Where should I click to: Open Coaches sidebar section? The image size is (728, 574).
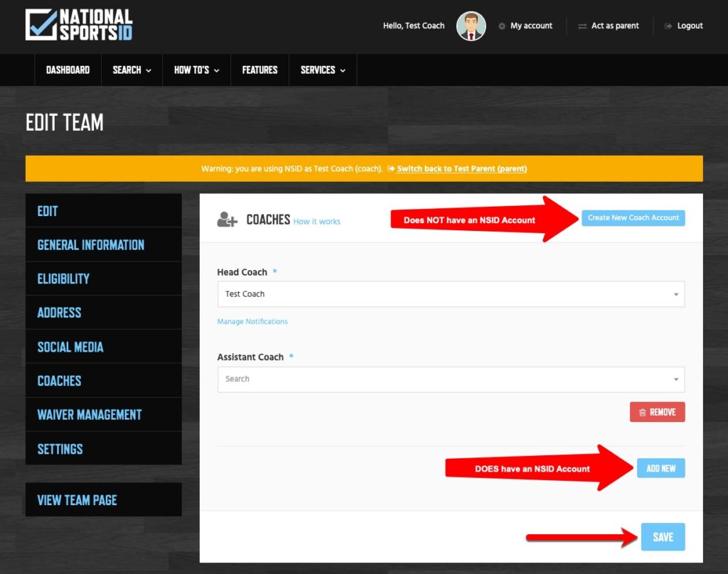[x=104, y=381]
